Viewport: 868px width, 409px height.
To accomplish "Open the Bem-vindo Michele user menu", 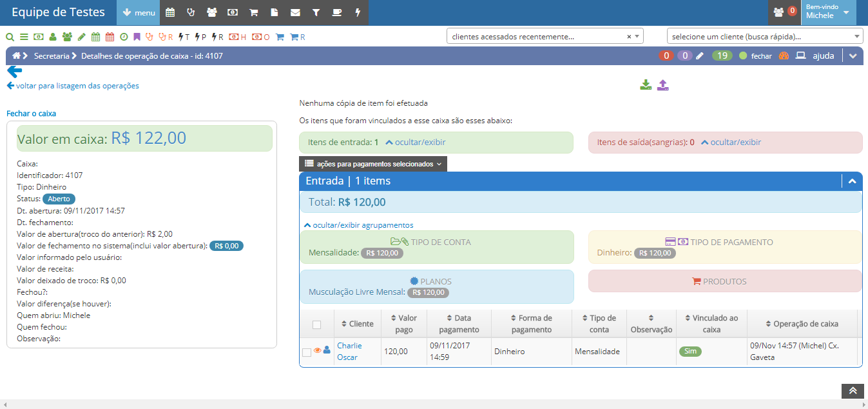I will coord(828,12).
